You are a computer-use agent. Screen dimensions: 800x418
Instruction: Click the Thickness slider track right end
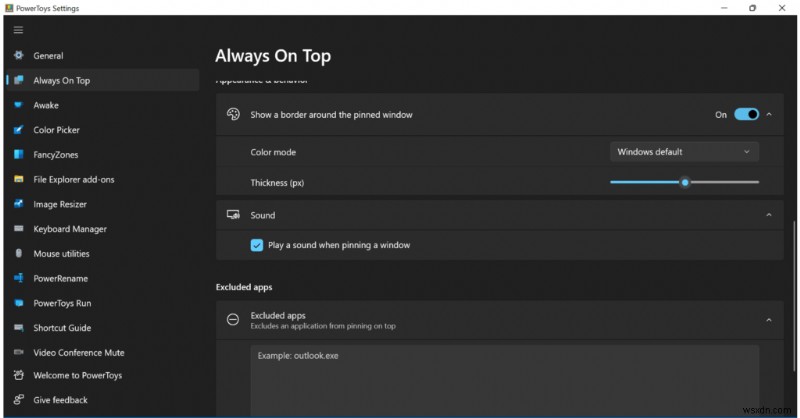(x=756, y=182)
